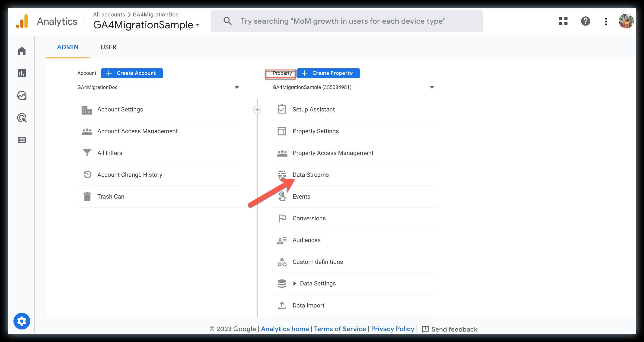Screen dimensions: 644x342
Task: Open the Privacy Policy link
Action: click(392, 329)
